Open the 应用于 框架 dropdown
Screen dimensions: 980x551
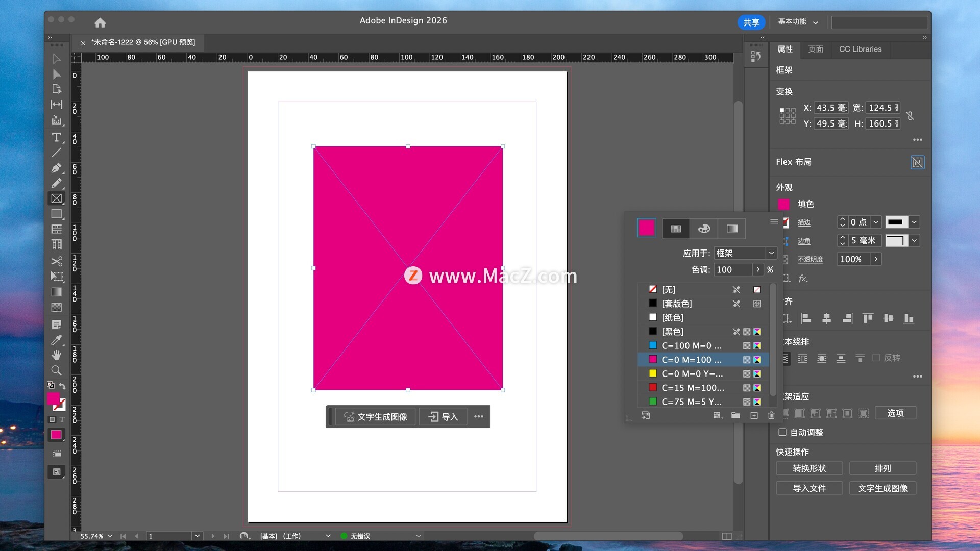click(745, 253)
